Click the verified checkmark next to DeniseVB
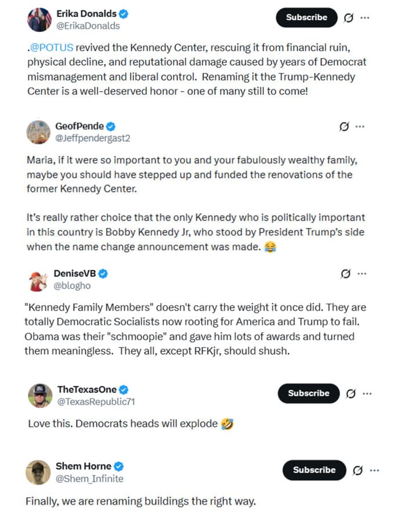This screenshot has width=405, height=532. click(102, 274)
